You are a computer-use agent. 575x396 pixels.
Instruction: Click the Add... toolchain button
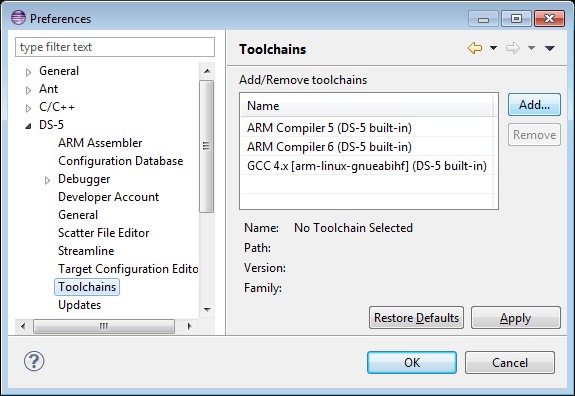(x=534, y=105)
